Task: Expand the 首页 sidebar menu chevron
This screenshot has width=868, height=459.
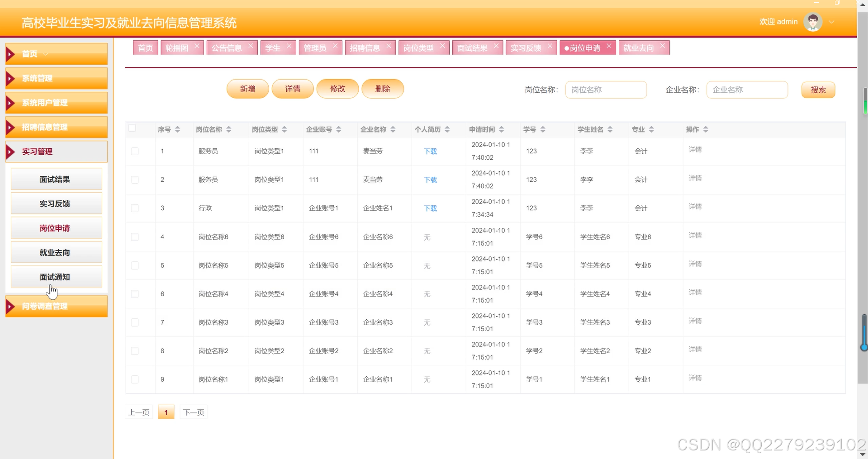Action: (45, 54)
